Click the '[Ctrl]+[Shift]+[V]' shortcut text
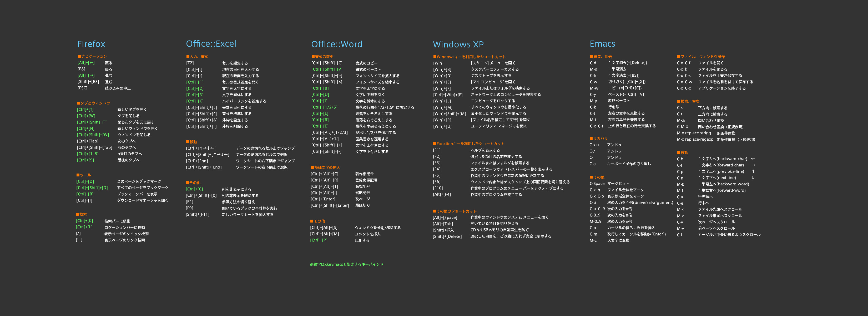868x316 pixels. point(327,69)
